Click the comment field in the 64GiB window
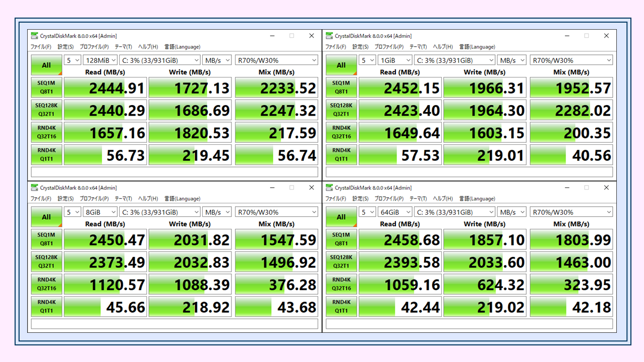644x362 pixels. [469, 324]
